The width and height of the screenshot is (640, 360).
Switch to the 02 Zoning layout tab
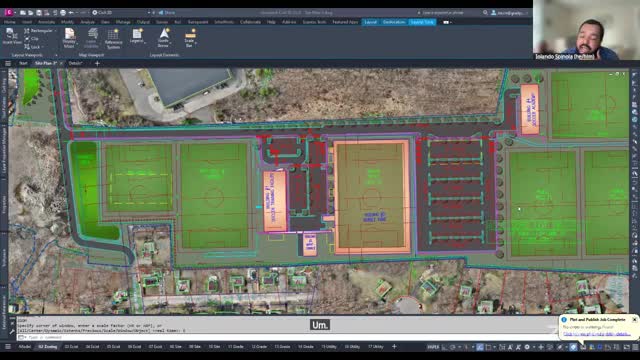(48, 347)
